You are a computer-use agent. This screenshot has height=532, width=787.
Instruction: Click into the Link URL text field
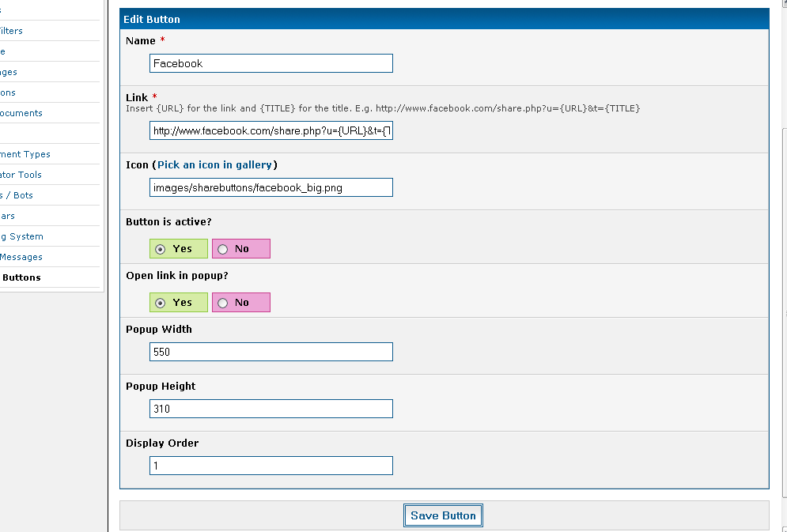point(271,130)
